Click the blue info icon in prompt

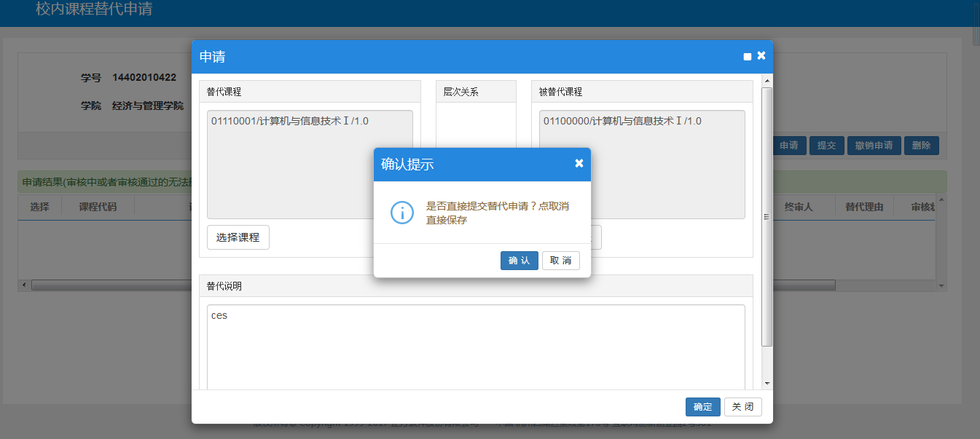pos(402,212)
